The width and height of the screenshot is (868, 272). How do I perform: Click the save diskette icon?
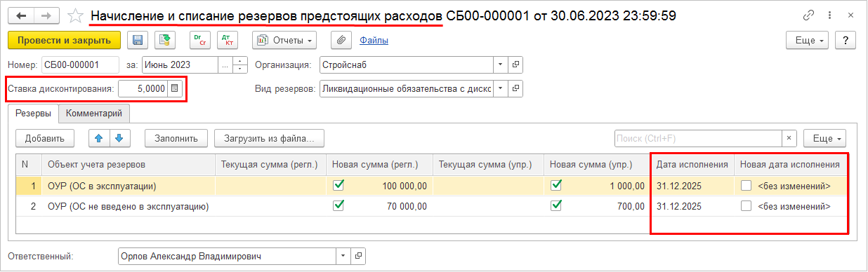(138, 41)
